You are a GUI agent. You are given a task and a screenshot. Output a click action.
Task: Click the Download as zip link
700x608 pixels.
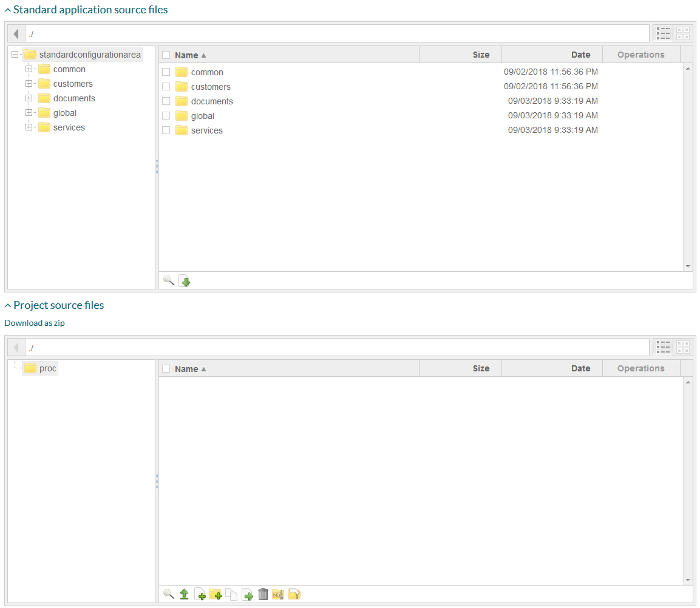coord(35,323)
